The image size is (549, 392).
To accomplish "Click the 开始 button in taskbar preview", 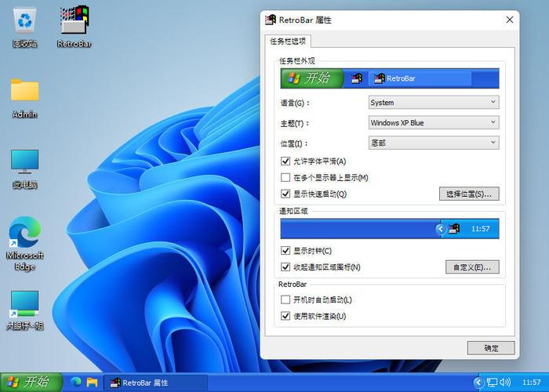I will (312, 78).
